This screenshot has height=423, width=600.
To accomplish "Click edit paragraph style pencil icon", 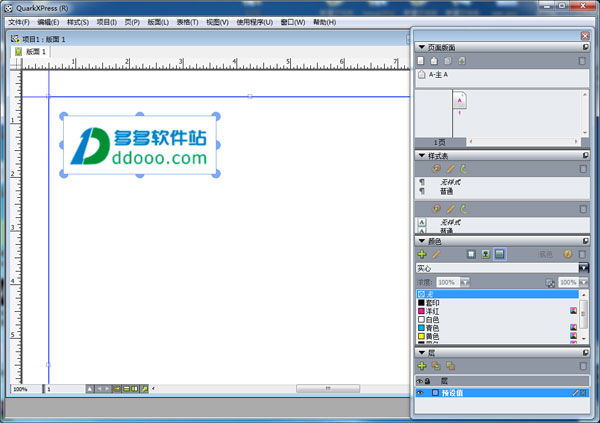I will 450,169.
